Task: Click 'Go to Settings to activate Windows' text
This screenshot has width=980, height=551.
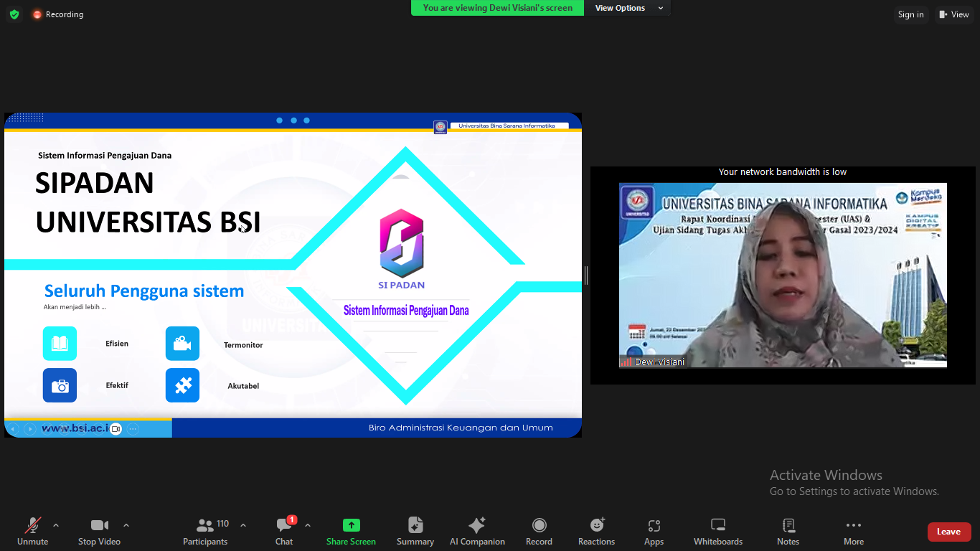Action: (854, 491)
